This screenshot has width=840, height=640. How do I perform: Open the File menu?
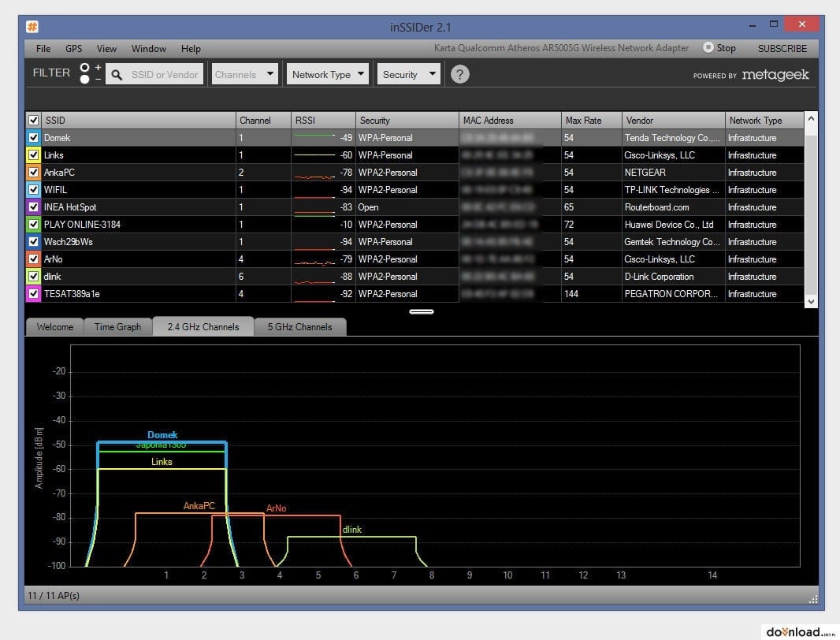[43, 48]
